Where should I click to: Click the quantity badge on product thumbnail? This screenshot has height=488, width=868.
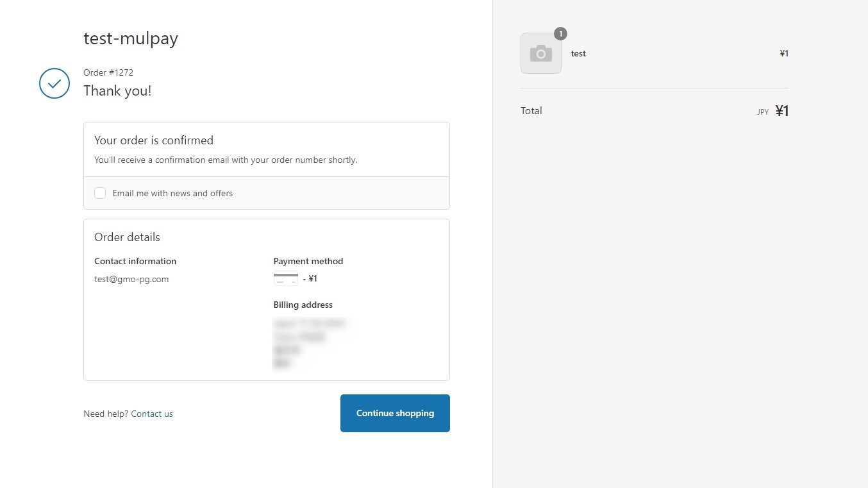click(x=560, y=33)
